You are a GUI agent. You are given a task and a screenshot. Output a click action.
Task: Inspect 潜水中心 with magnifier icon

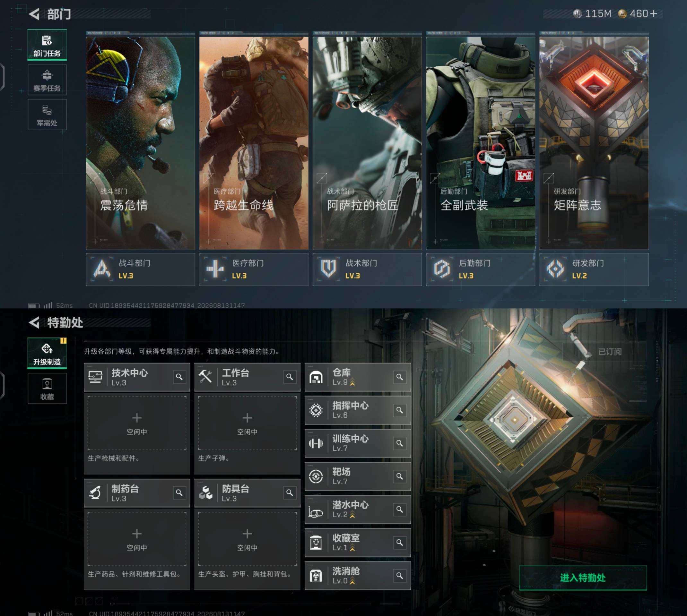[400, 509]
